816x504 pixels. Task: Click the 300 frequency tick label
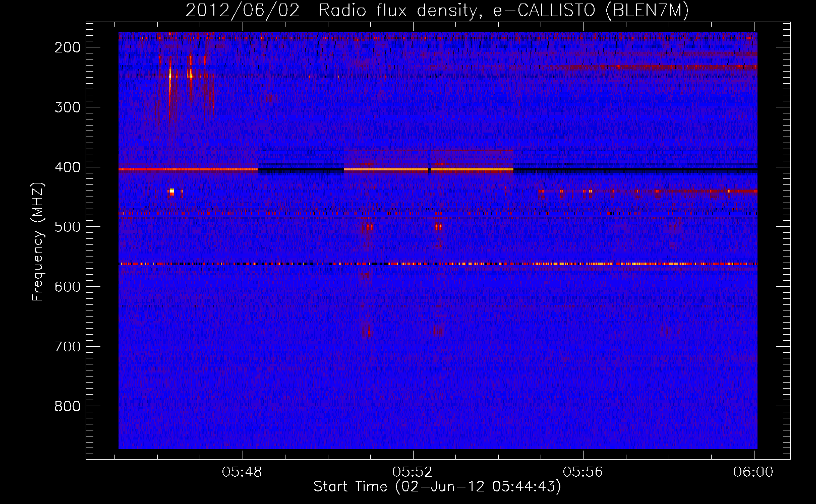click(x=68, y=107)
